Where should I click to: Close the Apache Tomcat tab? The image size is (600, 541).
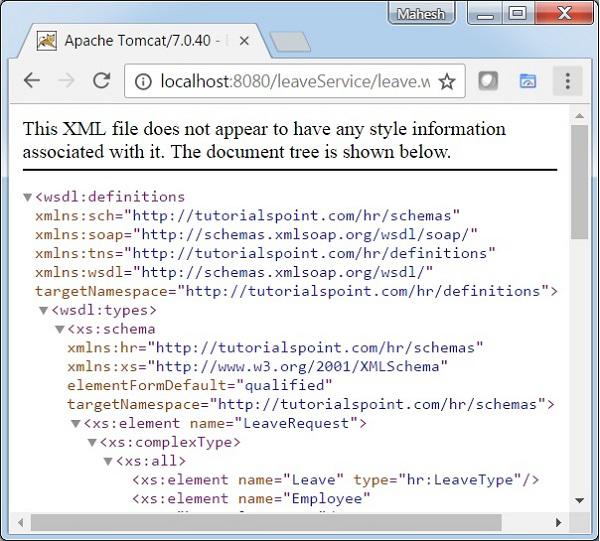coord(244,41)
